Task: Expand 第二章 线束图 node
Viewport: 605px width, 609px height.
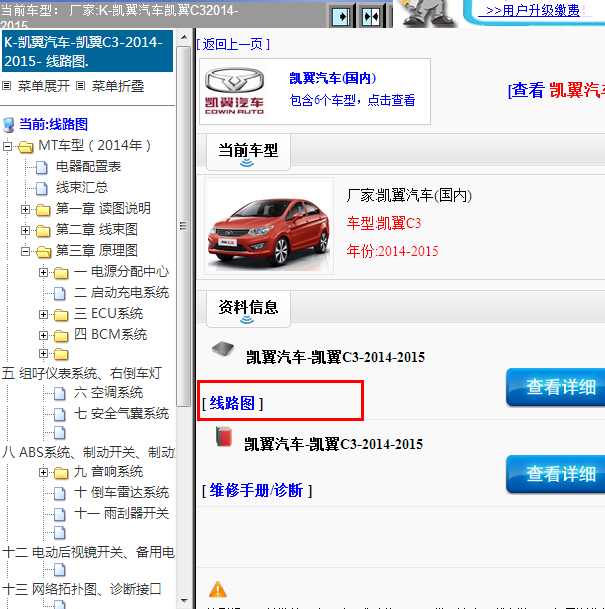Action: click(x=25, y=231)
